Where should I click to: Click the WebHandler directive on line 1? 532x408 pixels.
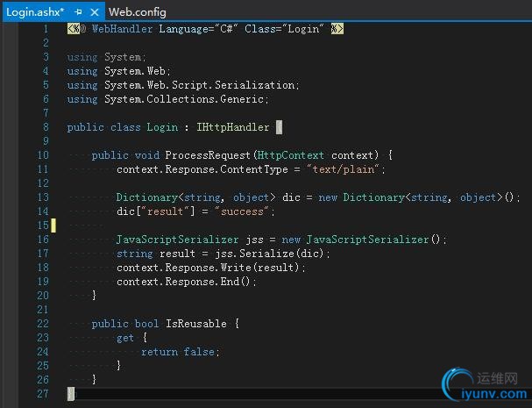[x=122, y=29]
